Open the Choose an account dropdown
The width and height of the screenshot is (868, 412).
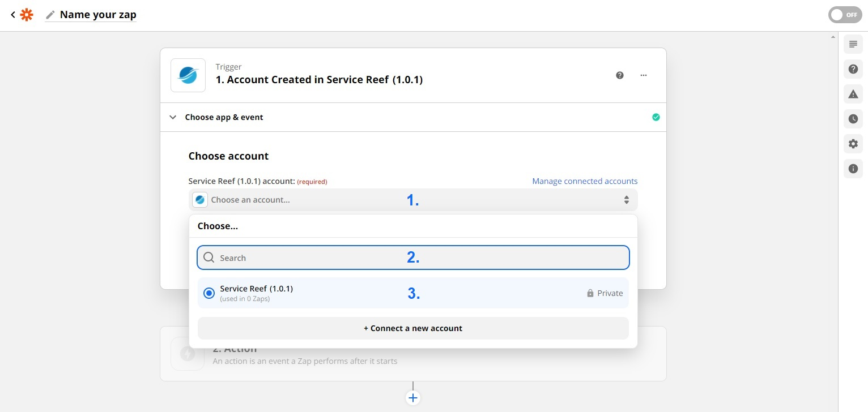coord(413,200)
